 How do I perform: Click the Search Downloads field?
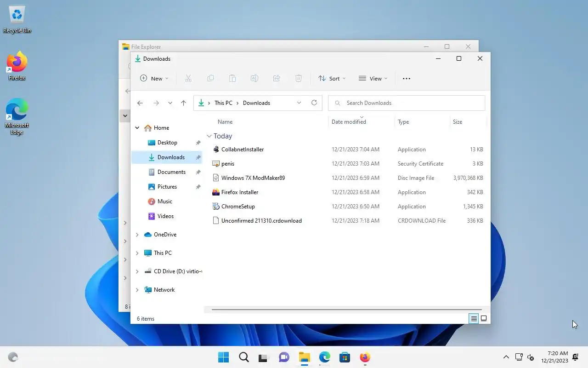tap(407, 103)
